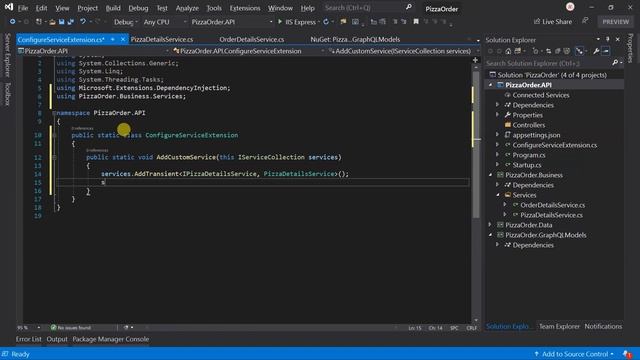Open the Team Explorer tab
This screenshot has height=360, width=640.
coord(559,326)
